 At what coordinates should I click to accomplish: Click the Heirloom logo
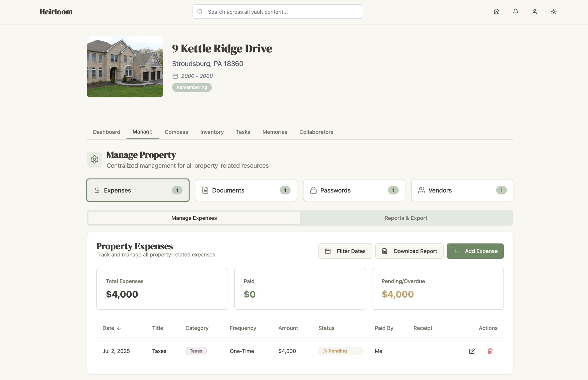point(56,12)
